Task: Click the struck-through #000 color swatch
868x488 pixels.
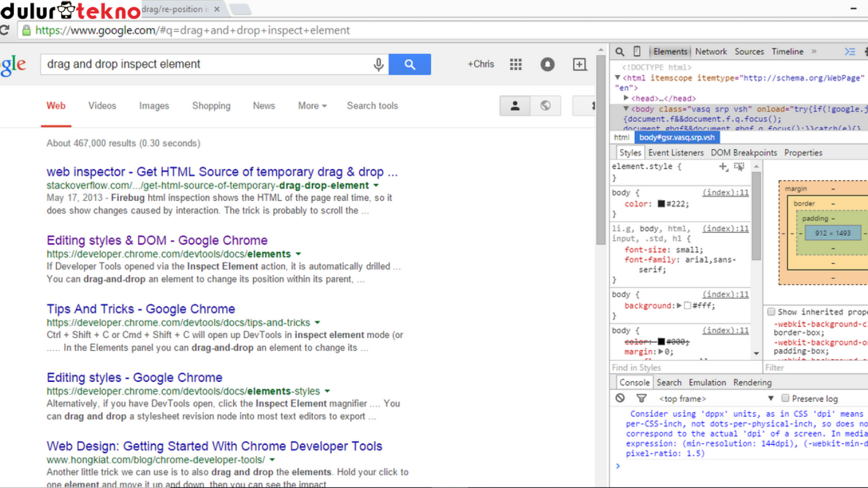Action: pyautogui.click(x=661, y=342)
